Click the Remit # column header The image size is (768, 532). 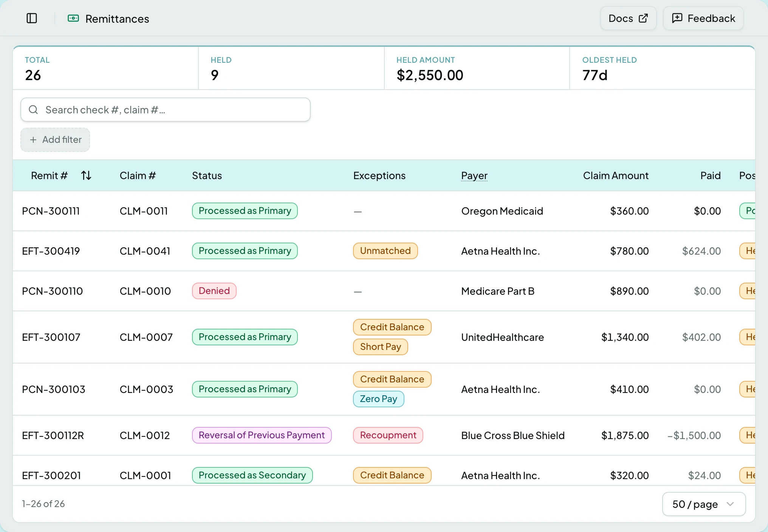pos(49,175)
